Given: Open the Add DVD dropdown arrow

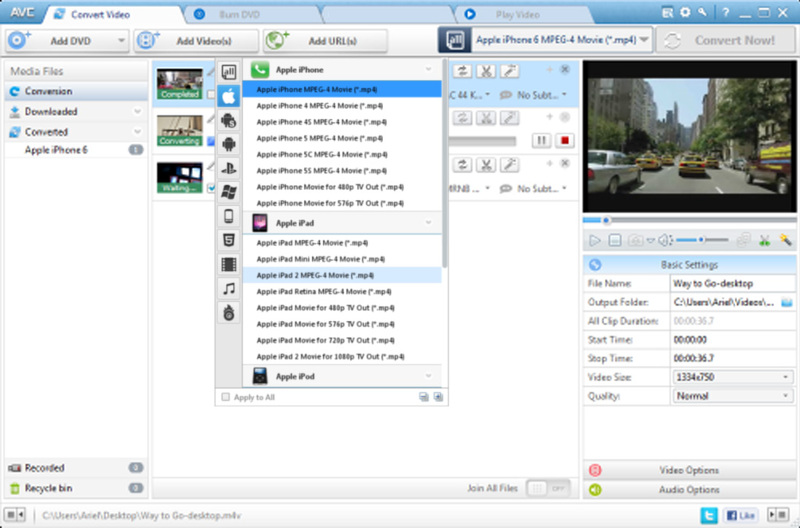Looking at the screenshot, I should point(121,40).
